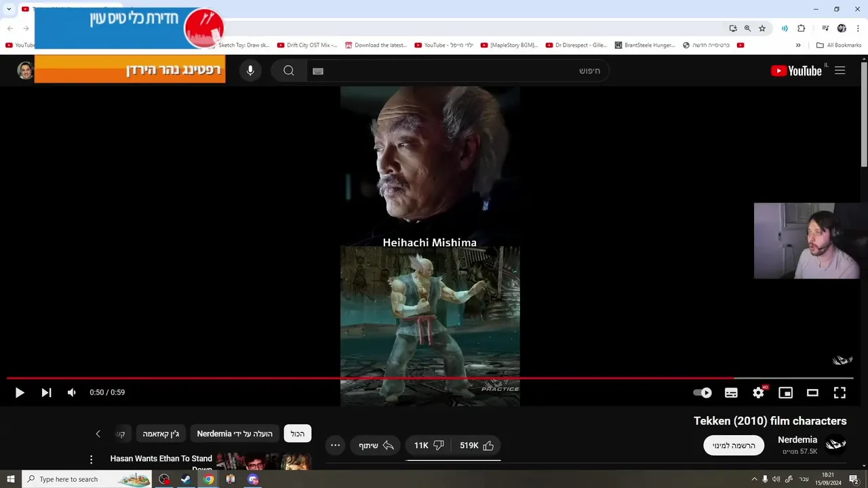The width and height of the screenshot is (868, 488).
Task: Open BrantSteele Hunger bookmark
Action: 645,45
